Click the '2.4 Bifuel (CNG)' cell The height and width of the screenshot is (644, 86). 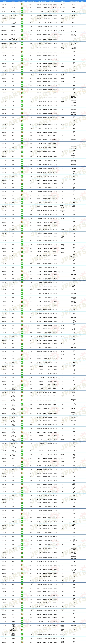62,210
